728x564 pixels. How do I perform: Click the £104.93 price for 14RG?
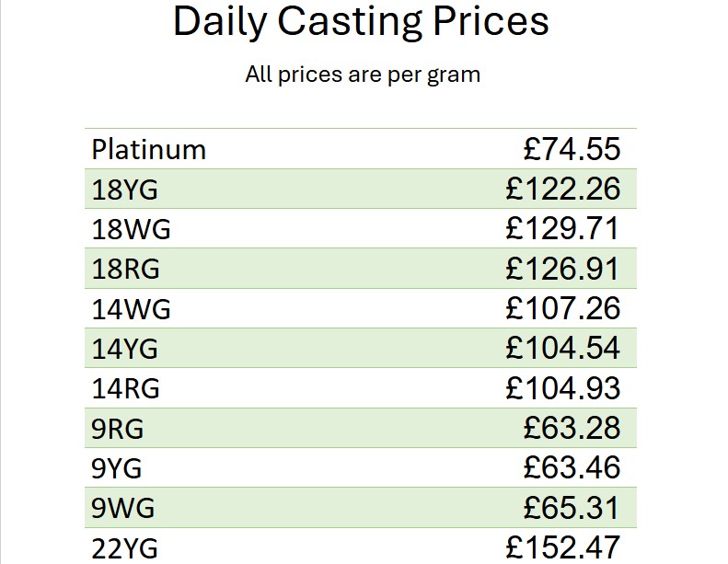(563, 388)
